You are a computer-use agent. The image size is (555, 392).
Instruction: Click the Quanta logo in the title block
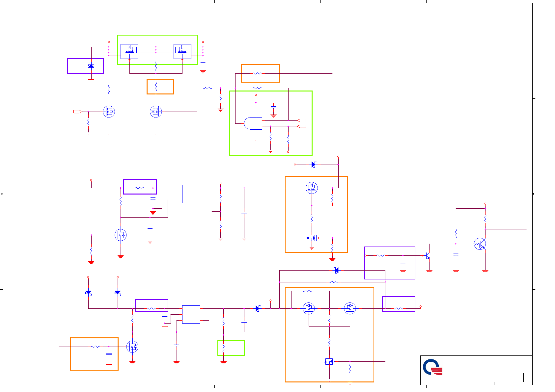[432, 367]
